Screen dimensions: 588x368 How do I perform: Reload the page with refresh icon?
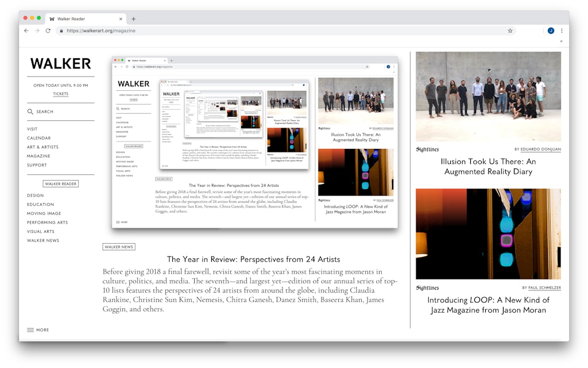click(x=48, y=30)
